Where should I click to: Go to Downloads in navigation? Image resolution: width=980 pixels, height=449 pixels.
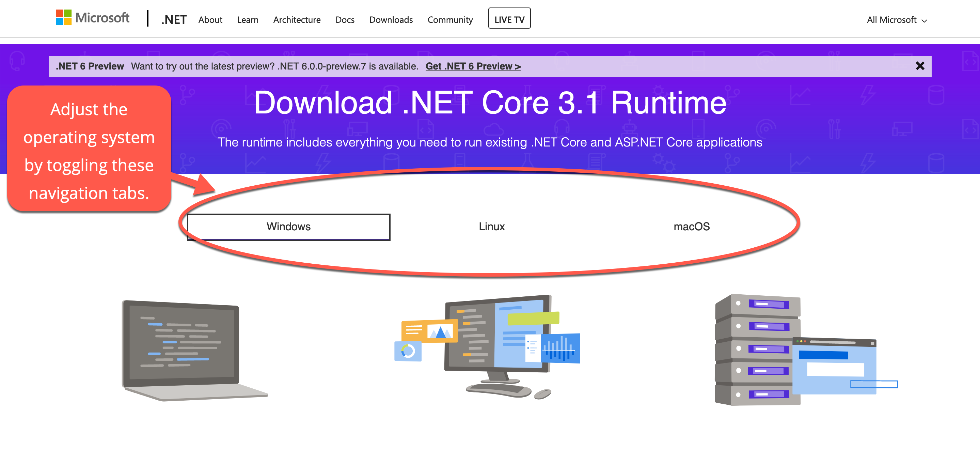click(x=391, y=20)
